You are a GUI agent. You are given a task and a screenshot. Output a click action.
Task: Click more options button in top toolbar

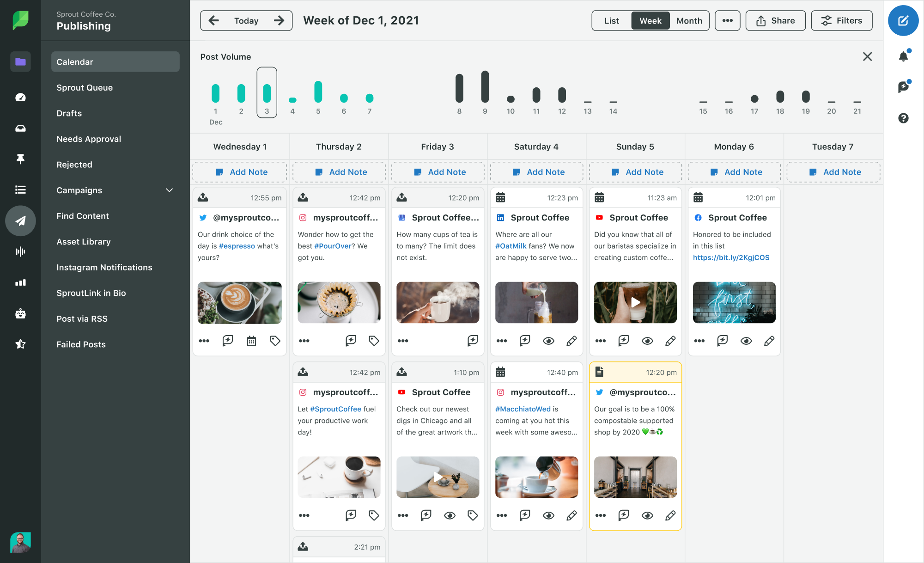[x=727, y=20]
